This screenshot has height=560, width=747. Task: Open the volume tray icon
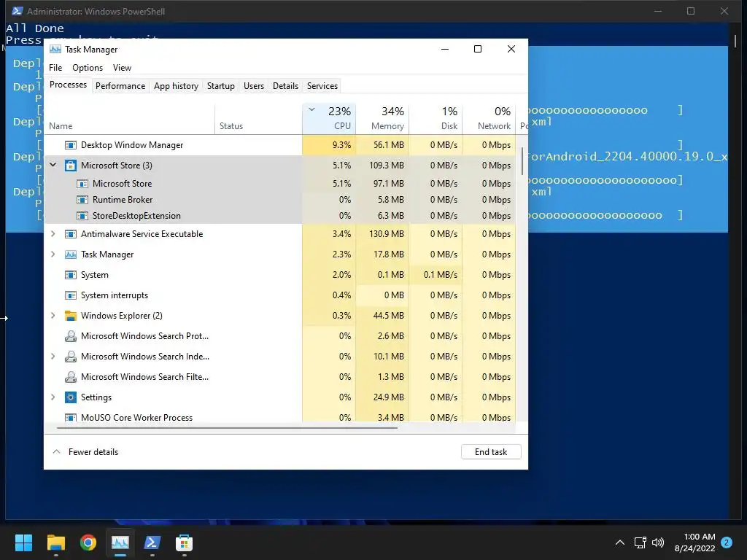point(658,542)
